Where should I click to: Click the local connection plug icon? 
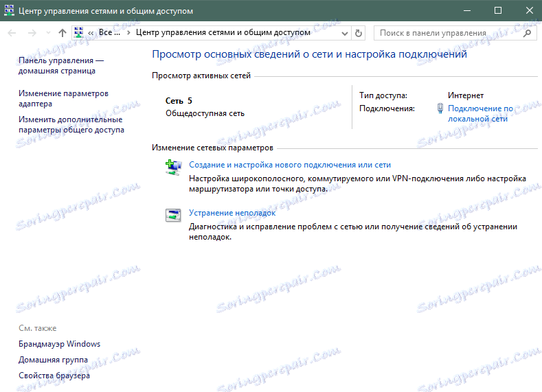440,108
